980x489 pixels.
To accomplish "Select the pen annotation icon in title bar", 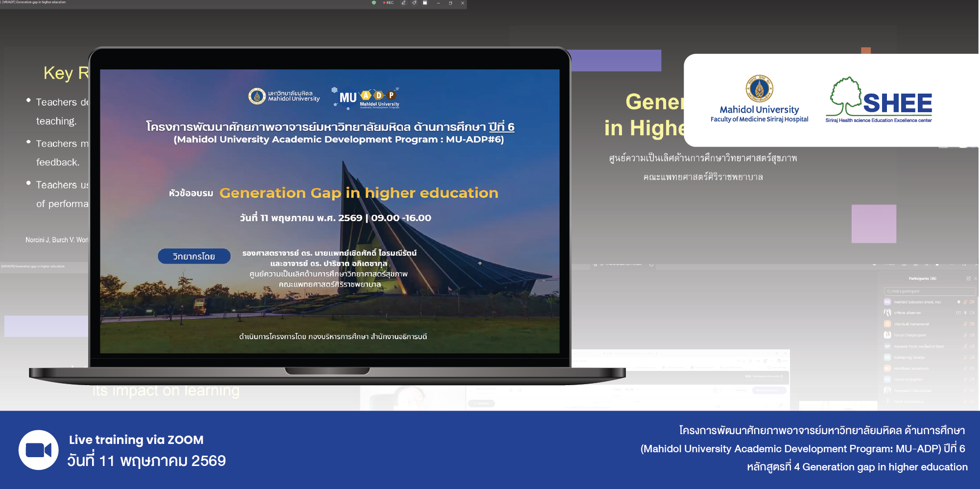I will [x=404, y=3].
